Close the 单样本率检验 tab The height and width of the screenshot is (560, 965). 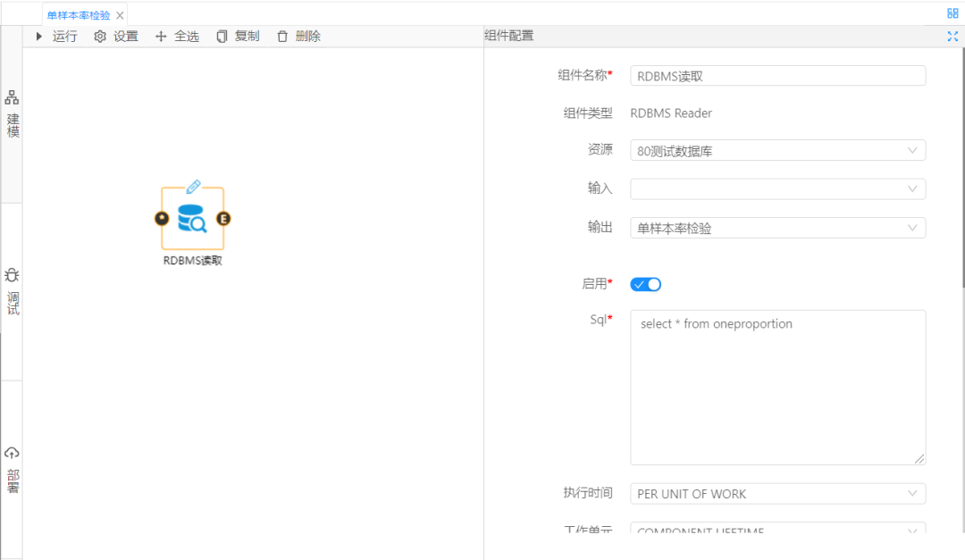click(120, 15)
